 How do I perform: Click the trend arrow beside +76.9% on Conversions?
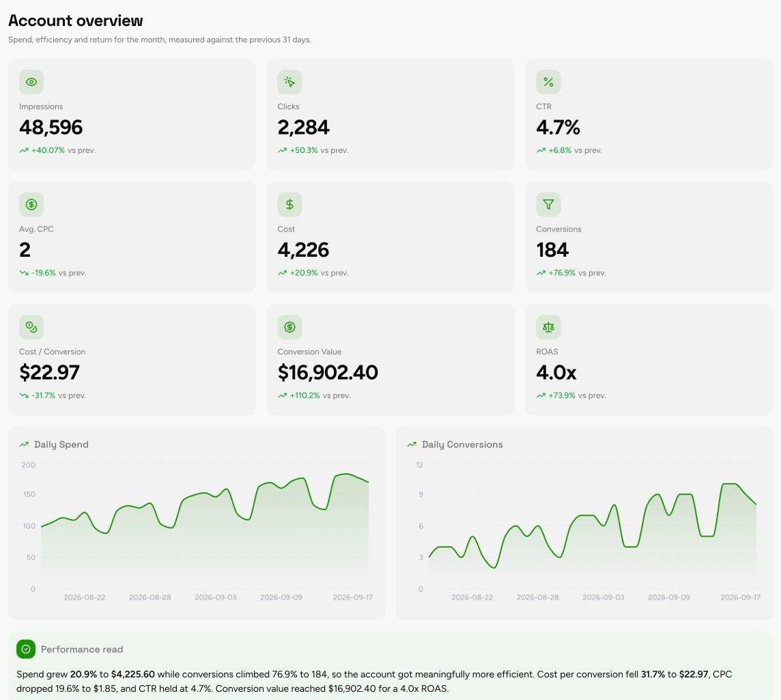541,273
